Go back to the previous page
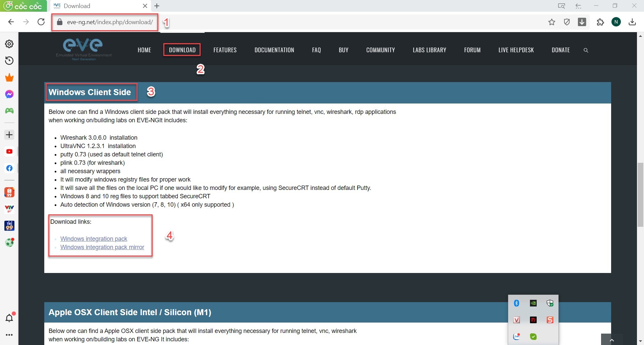The image size is (644, 345). pyautogui.click(x=11, y=22)
